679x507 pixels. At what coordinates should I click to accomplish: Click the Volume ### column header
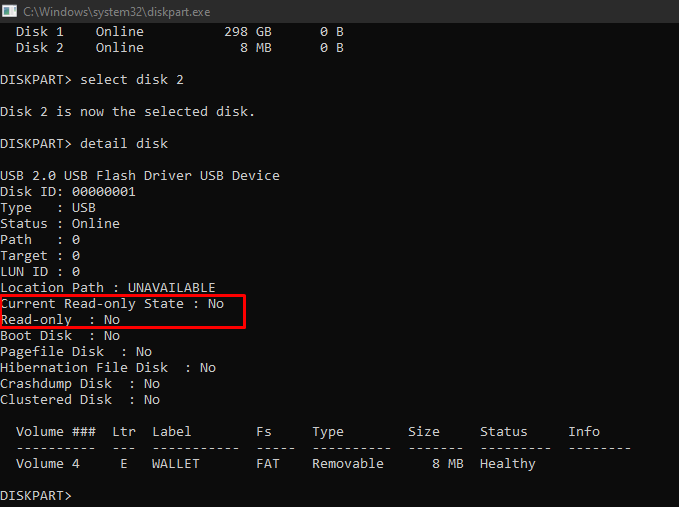point(56,432)
